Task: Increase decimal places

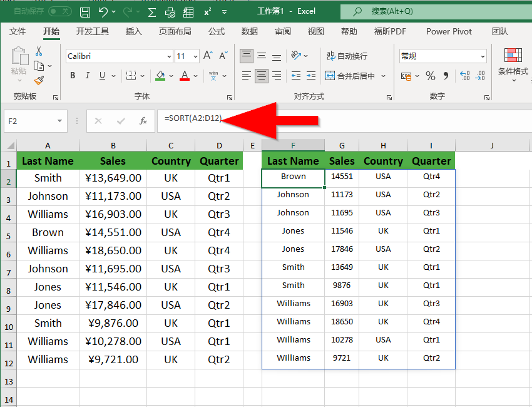Action: (464, 76)
